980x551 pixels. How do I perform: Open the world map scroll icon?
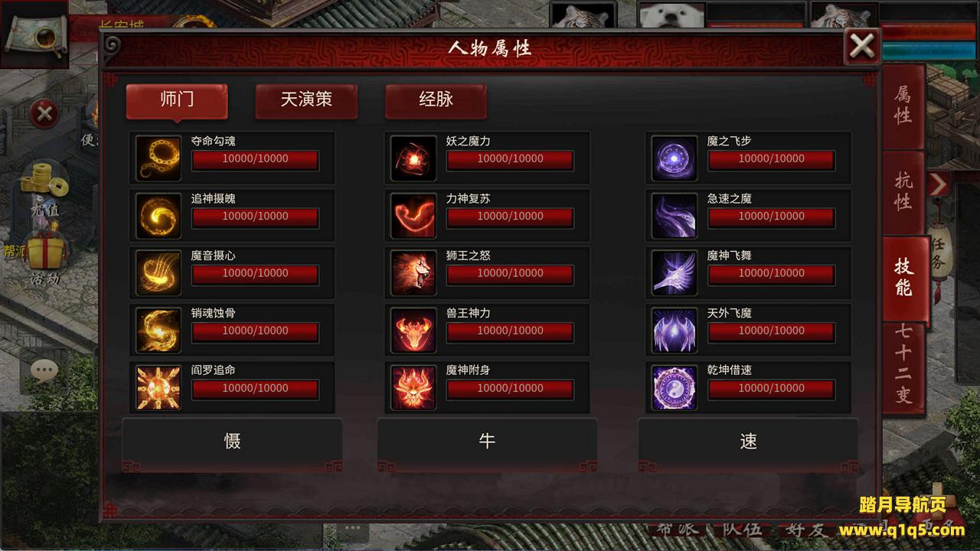pos(34,35)
